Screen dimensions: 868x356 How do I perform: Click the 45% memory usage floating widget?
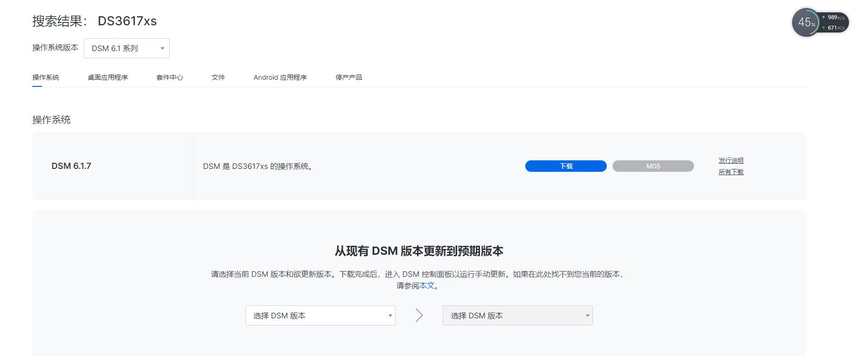(806, 22)
